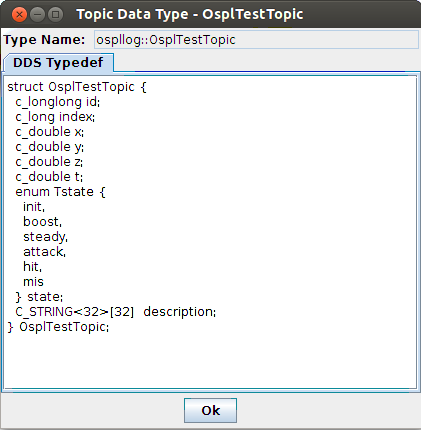Screen dimensions: 421x430
Task: Minimize the Topic Data Type window
Action: pyautogui.click(x=37, y=15)
